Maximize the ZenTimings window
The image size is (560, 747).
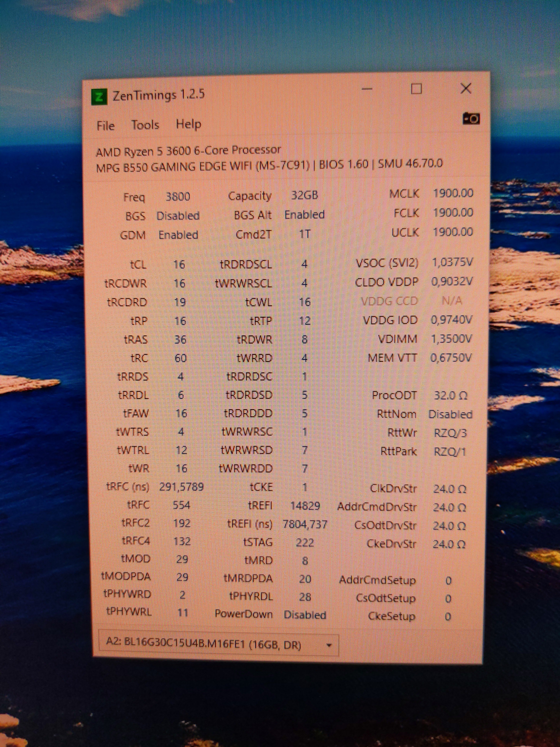tap(416, 89)
